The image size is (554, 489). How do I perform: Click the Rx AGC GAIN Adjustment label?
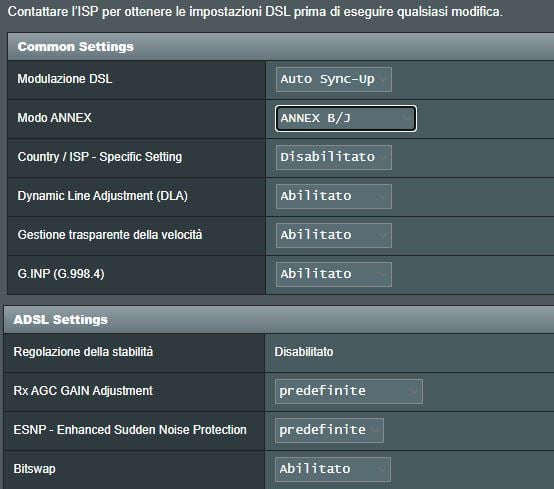(83, 391)
